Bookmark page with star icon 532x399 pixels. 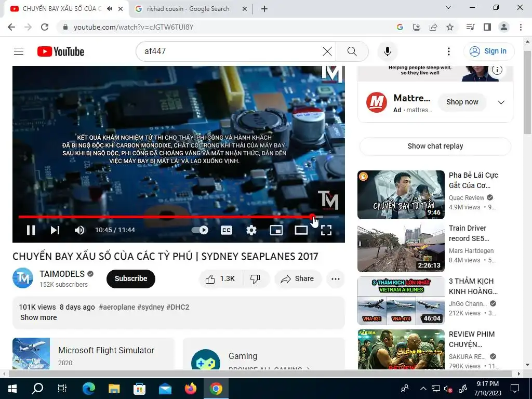[x=450, y=27]
